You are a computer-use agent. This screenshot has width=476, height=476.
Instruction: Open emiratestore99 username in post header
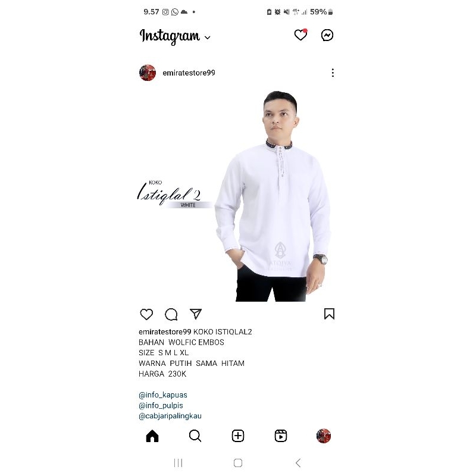coord(189,73)
